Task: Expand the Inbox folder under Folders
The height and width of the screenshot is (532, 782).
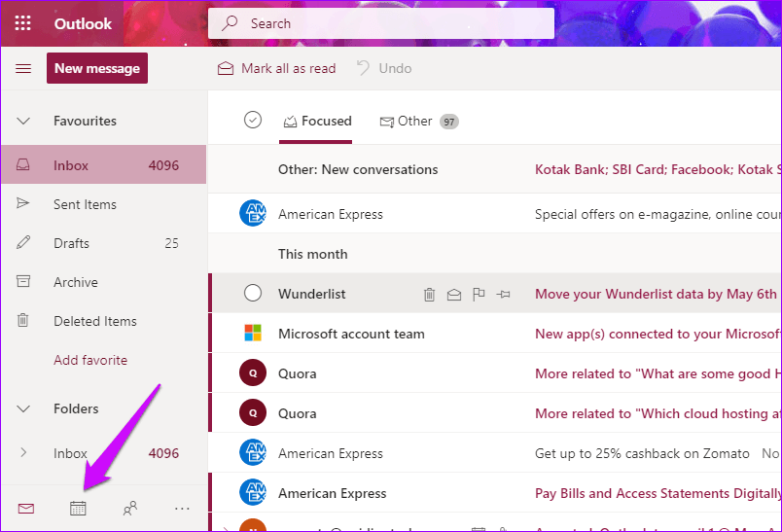Action: (23, 452)
